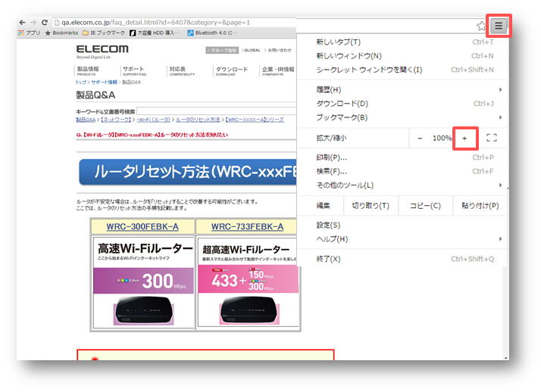Expand the 履歴(H) submenu
This screenshot has height=392, width=541.
point(402,89)
